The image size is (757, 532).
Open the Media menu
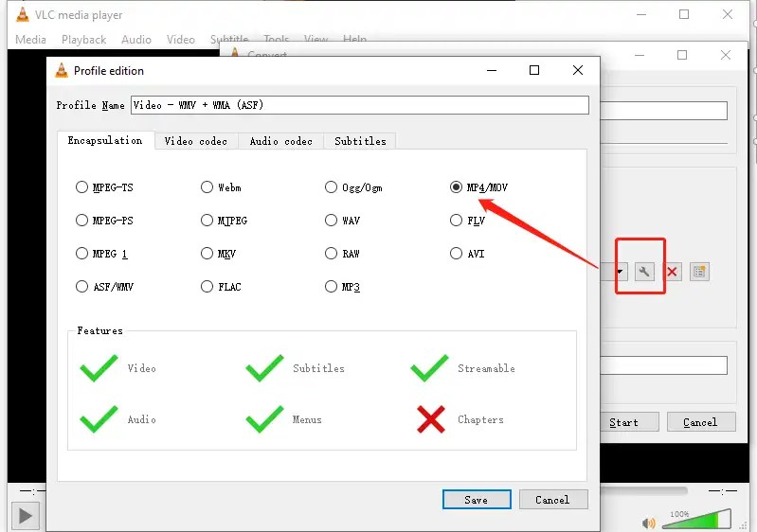[30, 40]
